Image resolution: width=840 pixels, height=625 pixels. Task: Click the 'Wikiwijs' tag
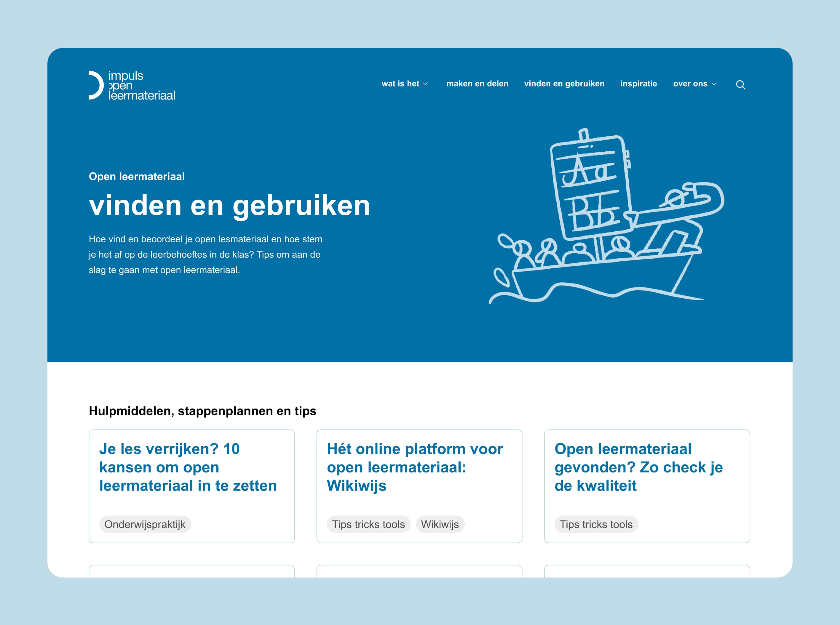(x=440, y=524)
